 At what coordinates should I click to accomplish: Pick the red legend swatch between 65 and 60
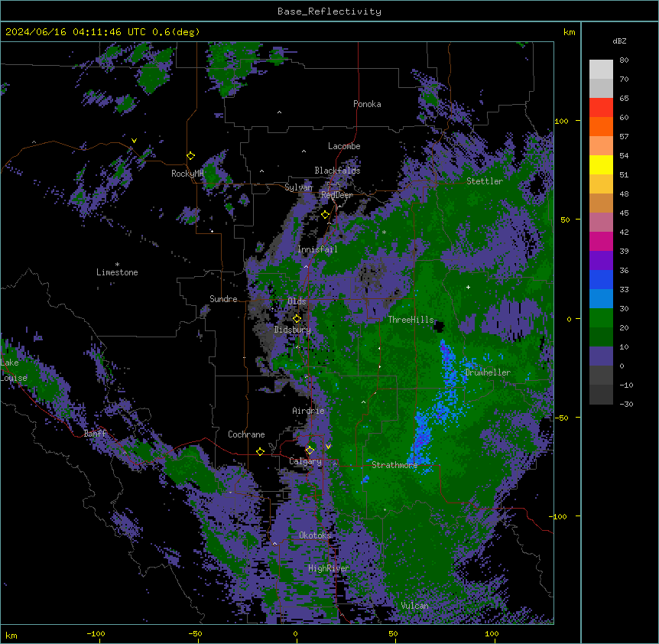[x=601, y=108]
